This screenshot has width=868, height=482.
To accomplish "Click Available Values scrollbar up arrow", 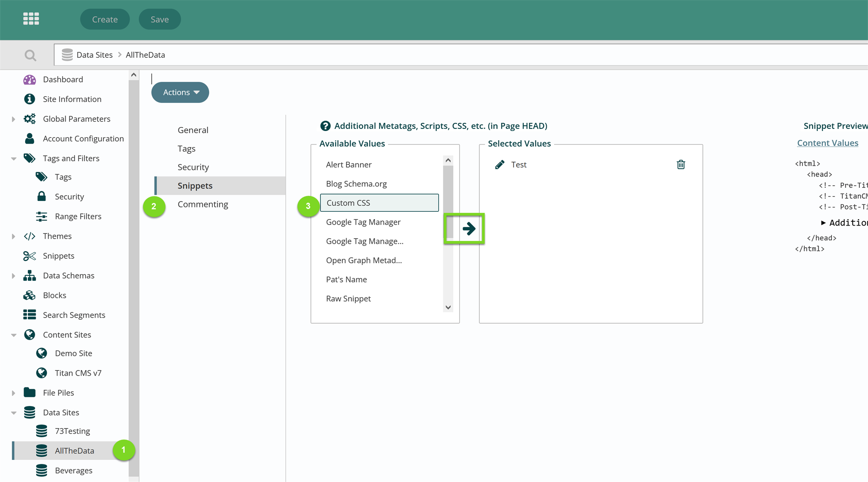I will [x=448, y=161].
